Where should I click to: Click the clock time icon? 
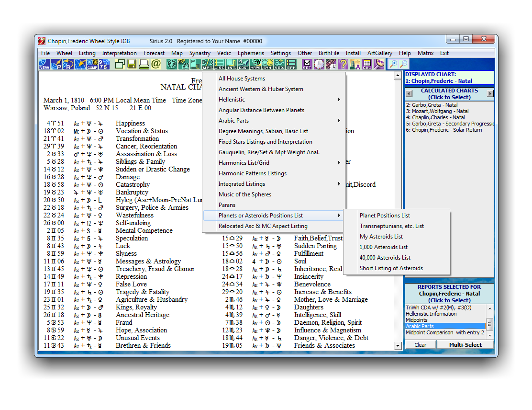(319, 64)
